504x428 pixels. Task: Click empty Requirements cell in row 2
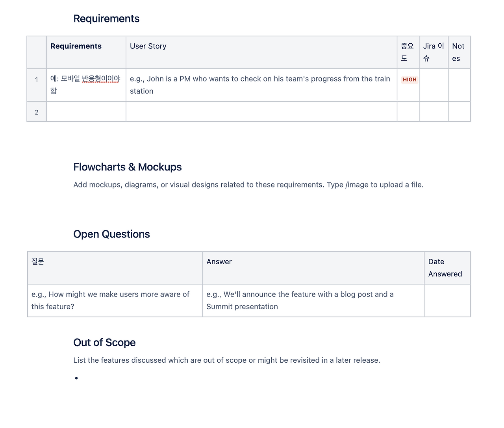pyautogui.click(x=86, y=112)
